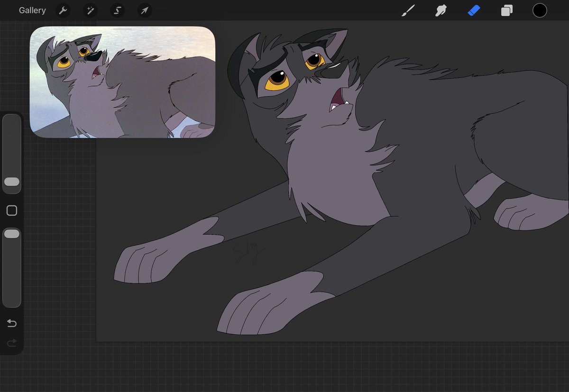Return to the Gallery

[x=32, y=10]
